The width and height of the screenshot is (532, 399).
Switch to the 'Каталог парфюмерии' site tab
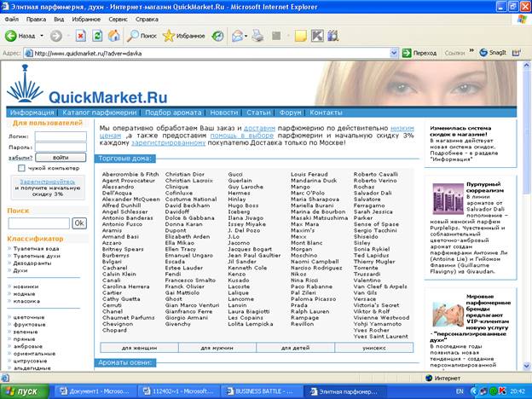click(99, 113)
